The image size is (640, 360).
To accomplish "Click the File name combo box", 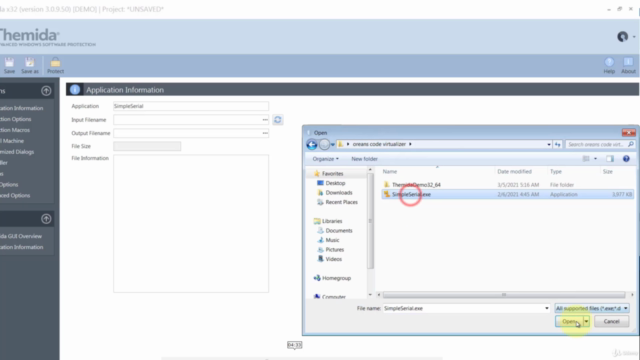I will point(466,309).
